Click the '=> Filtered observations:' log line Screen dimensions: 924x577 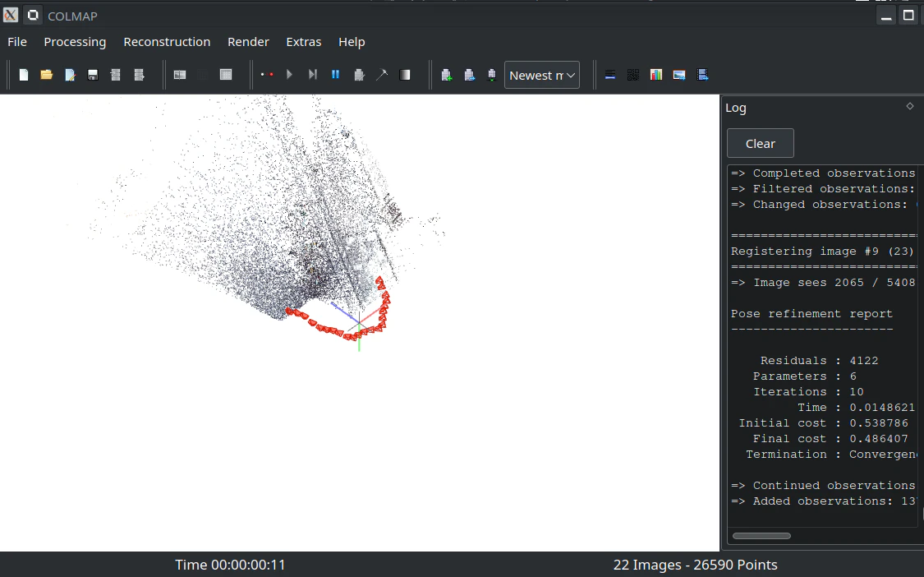(x=823, y=188)
